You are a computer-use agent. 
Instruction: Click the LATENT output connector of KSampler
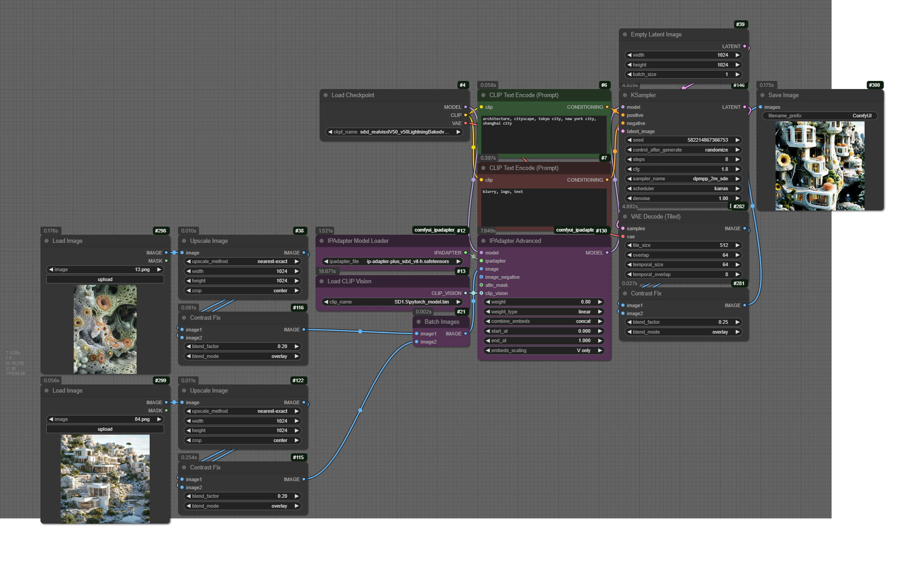click(745, 107)
